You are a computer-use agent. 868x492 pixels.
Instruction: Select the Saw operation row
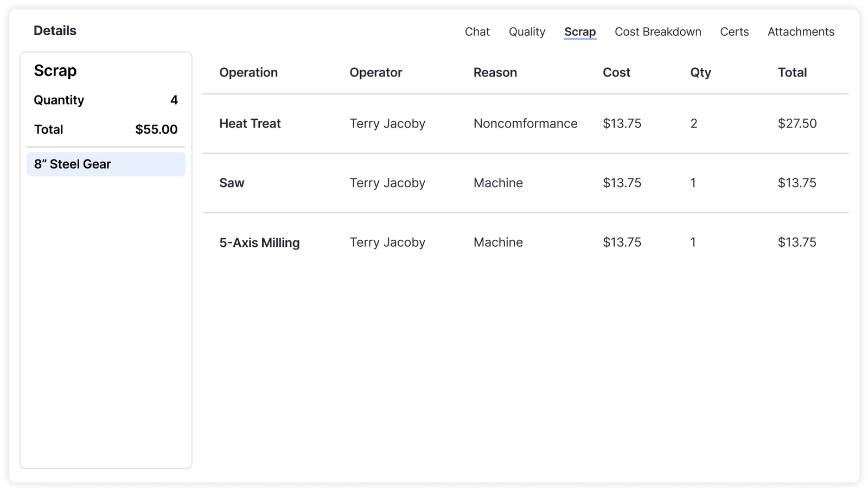coord(232,183)
